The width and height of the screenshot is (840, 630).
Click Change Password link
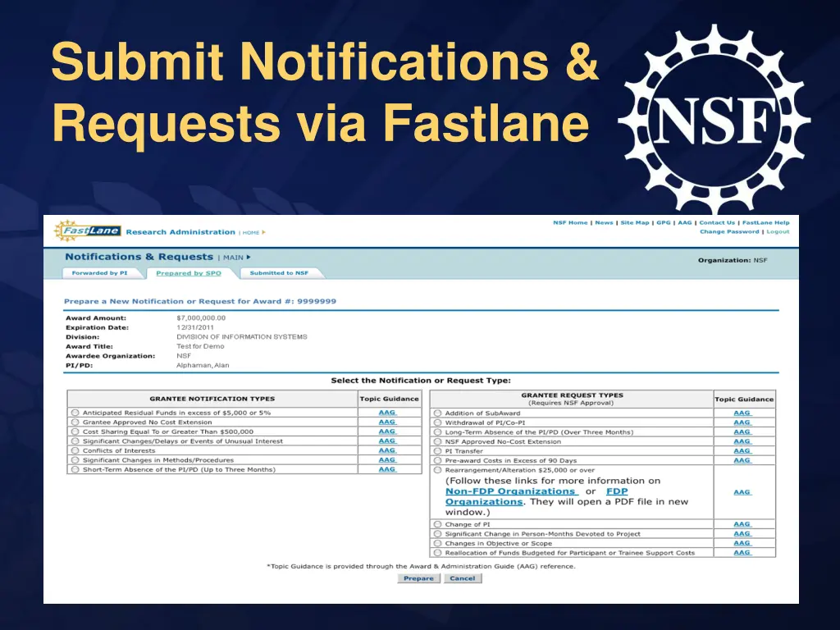(x=729, y=232)
